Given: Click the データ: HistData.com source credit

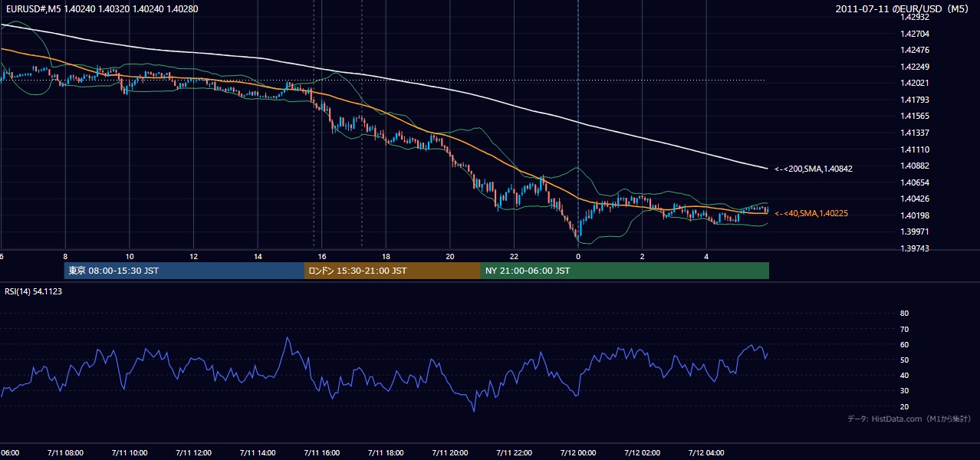Looking at the screenshot, I should coord(909,419).
